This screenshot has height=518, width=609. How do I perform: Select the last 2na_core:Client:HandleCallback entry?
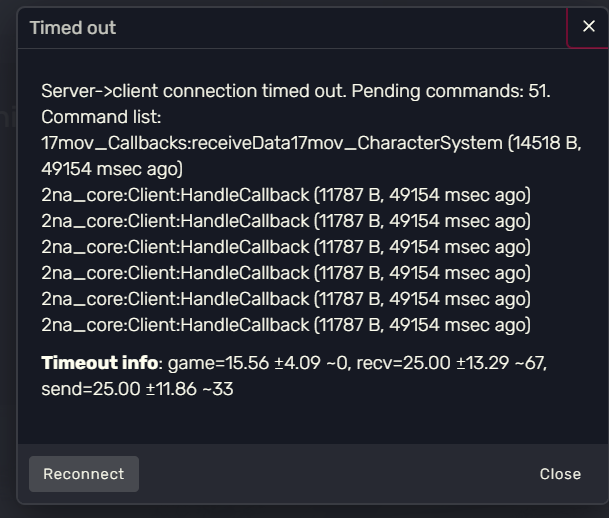[286, 325]
